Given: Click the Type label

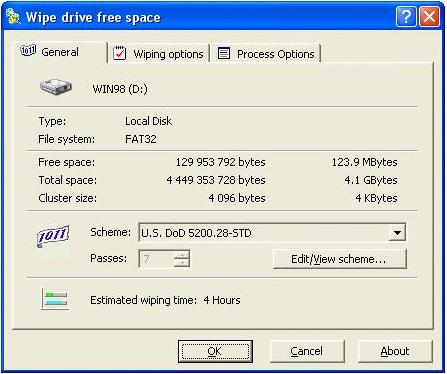Looking at the screenshot, I should coord(52,121).
